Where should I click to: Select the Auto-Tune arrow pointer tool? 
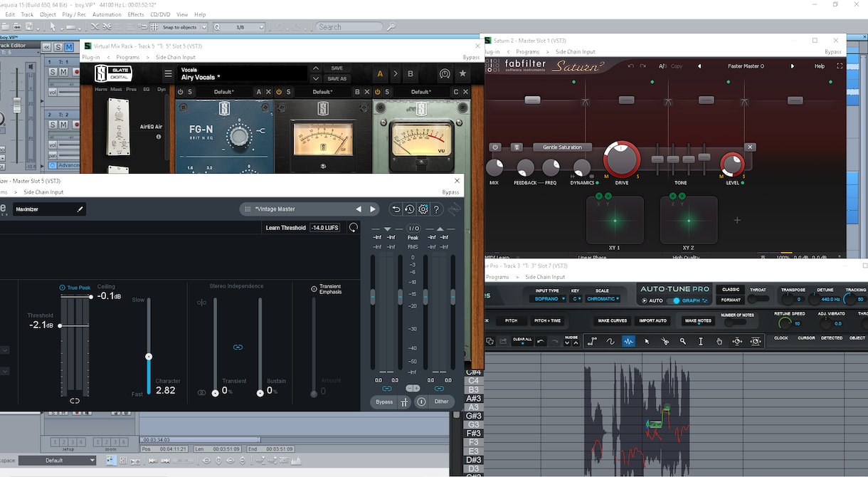click(647, 342)
